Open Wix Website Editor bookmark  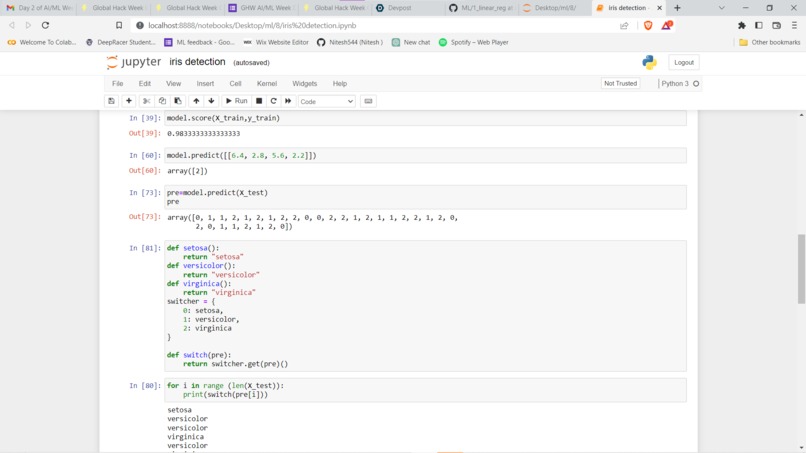pyautogui.click(x=276, y=42)
